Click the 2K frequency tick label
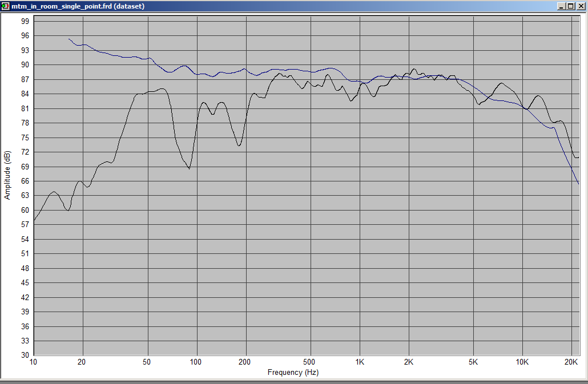Screen dimensions: 588x384 (x=409, y=362)
